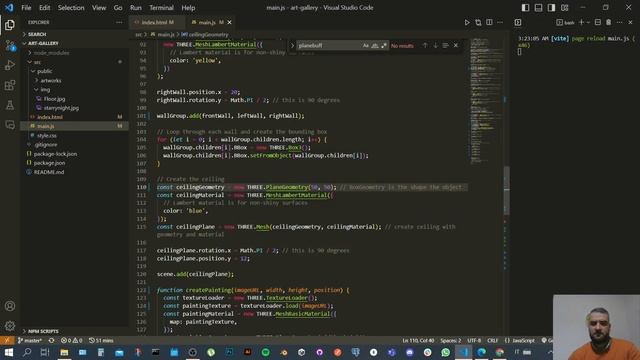Open starrynight.jpg in the Explorer

(x=61, y=108)
